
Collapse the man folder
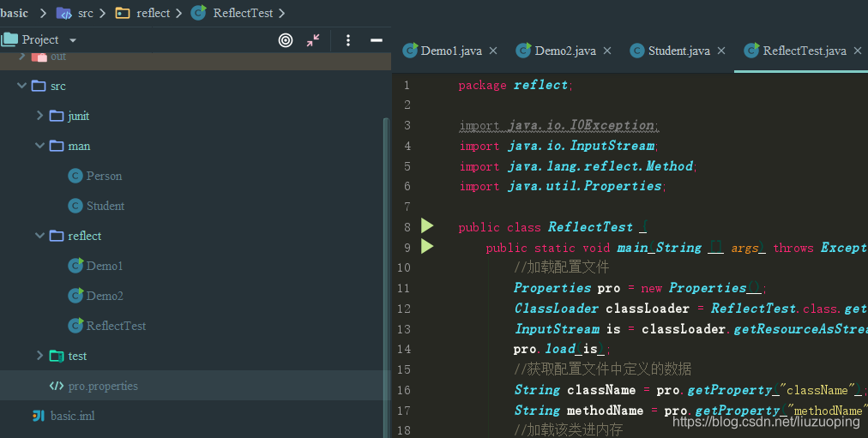click(x=39, y=146)
